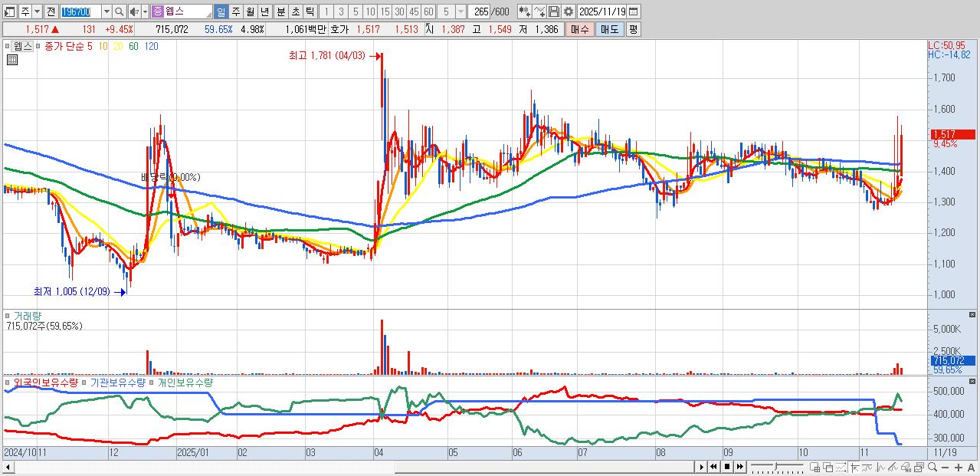
Task: Select the 월 (monthly) period tab
Action: tap(250, 11)
